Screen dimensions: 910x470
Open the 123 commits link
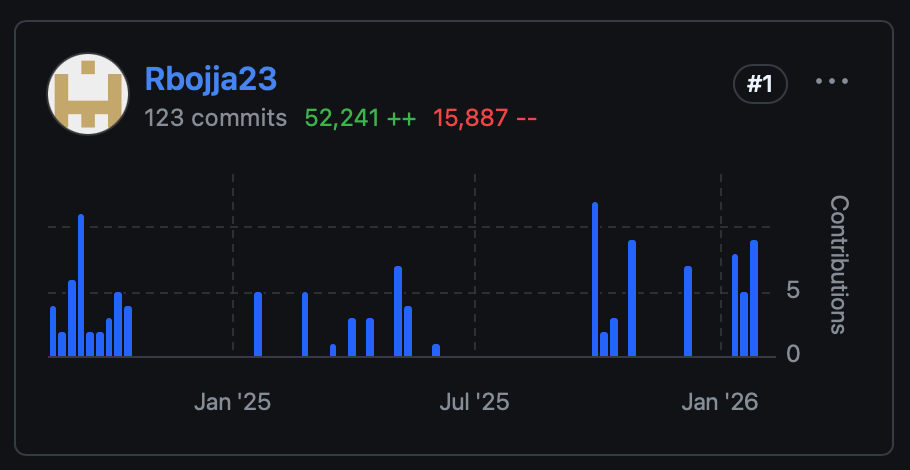click(215, 118)
